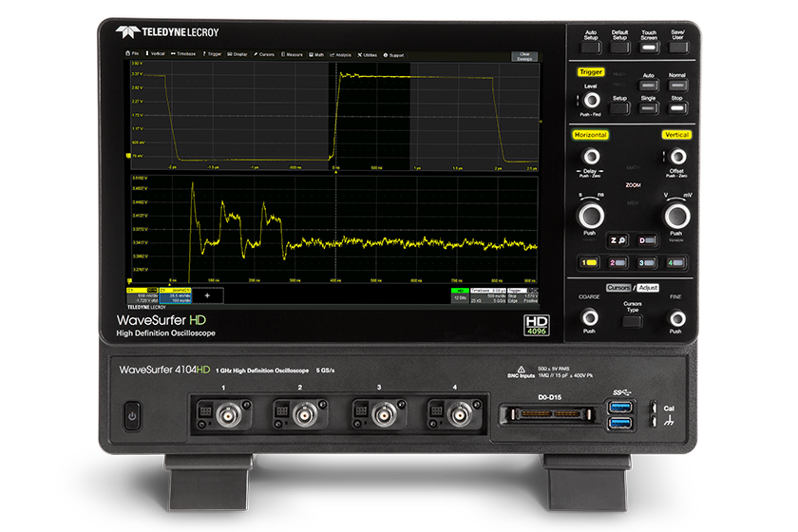
Task: Push the large horizontal s/ns knob
Action: [x=591, y=216]
